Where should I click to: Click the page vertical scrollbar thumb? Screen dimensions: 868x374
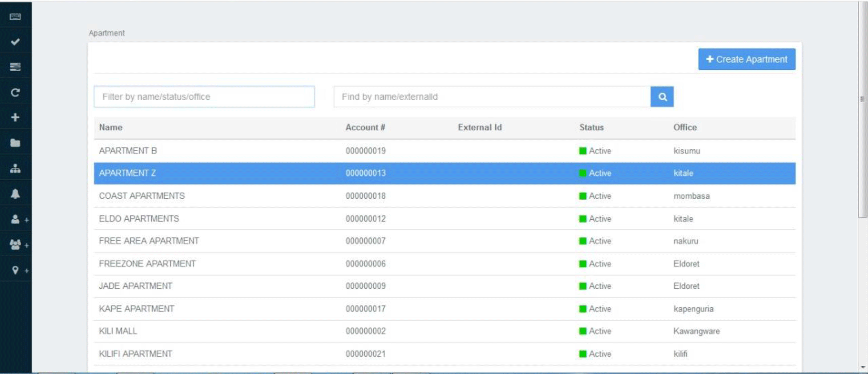click(x=862, y=109)
